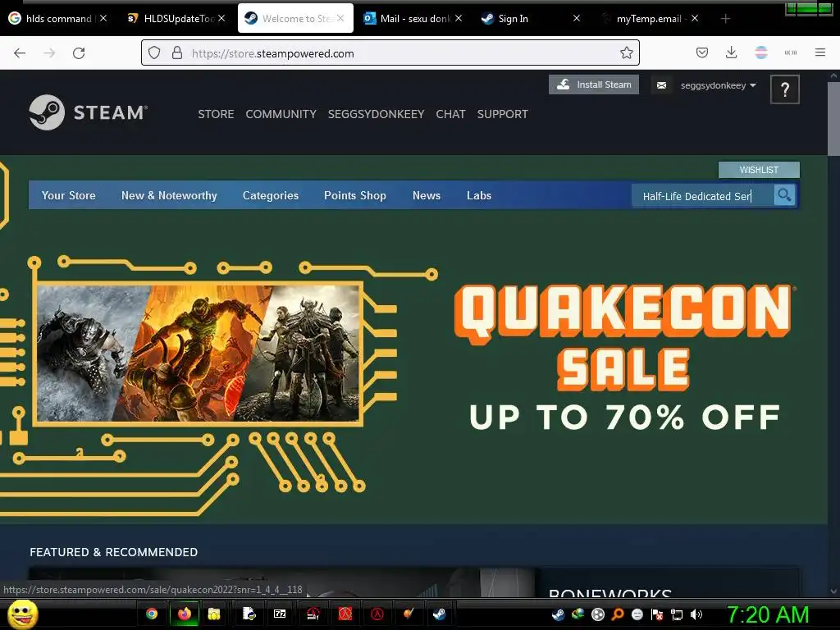This screenshot has width=840, height=630.
Task: Click the scrollbar down arrow
Action: click(833, 591)
